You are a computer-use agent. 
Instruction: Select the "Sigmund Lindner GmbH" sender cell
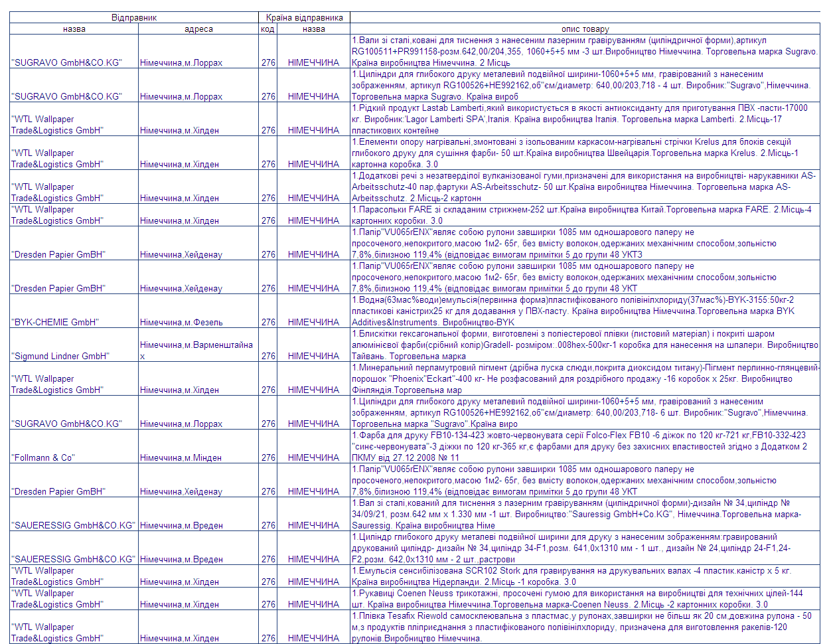click(x=74, y=345)
